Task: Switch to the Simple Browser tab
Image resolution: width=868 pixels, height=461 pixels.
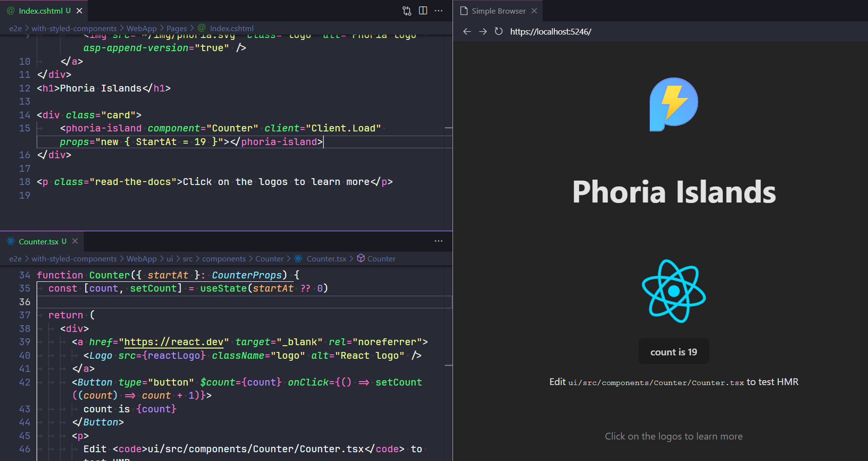Action: [498, 11]
